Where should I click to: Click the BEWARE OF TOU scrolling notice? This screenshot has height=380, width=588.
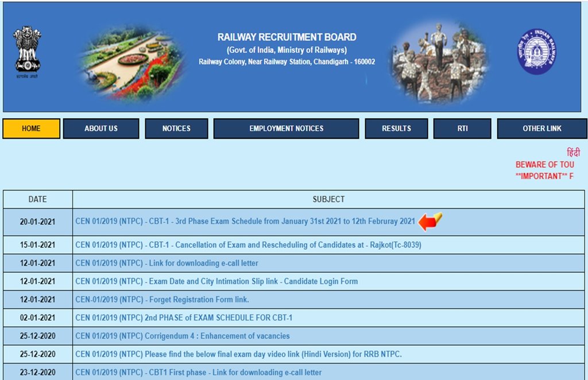[x=544, y=165]
